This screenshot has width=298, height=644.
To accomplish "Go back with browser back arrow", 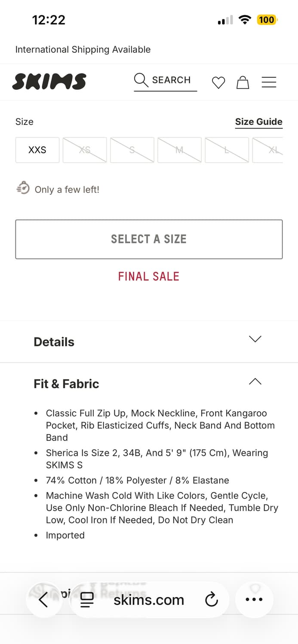I will pos(43,599).
